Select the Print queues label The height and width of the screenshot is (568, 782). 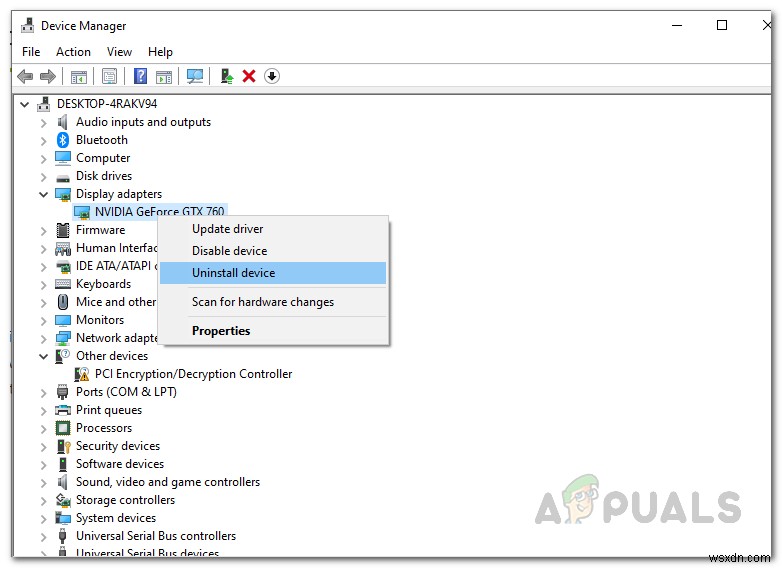[109, 410]
